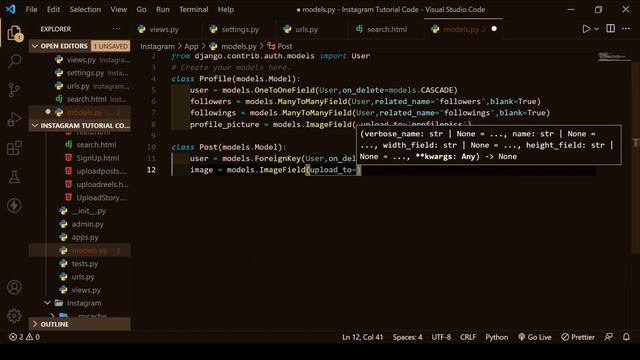
Task: Open editor More Actions ellipsis
Action: [x=626, y=29]
